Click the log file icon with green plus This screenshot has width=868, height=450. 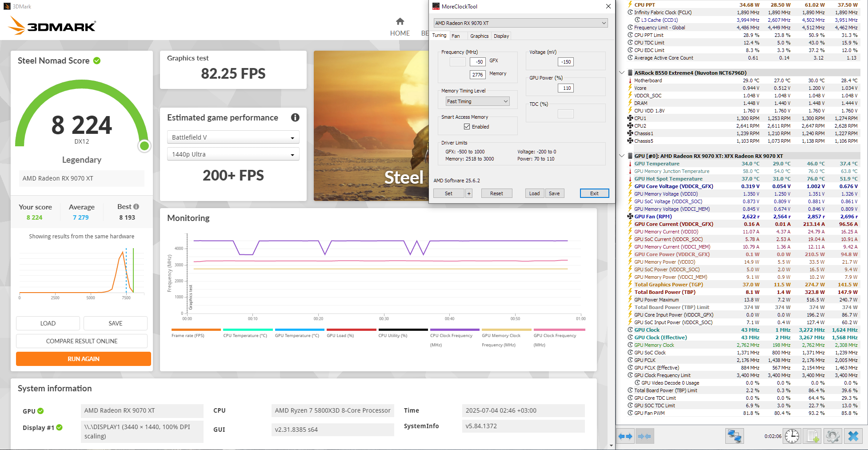click(813, 436)
